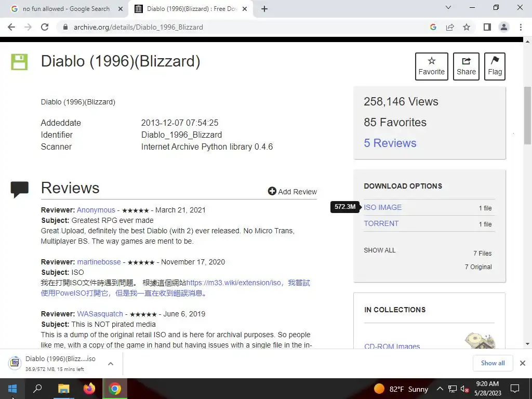The image size is (532, 399).
Task: Click the network status tray icon
Action: pyautogui.click(x=453, y=389)
